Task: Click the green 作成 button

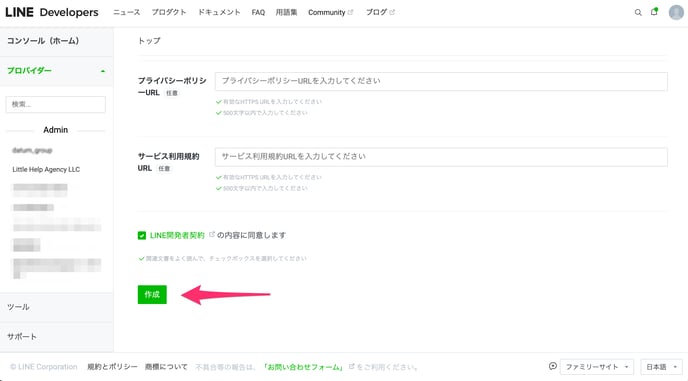Action: (152, 295)
